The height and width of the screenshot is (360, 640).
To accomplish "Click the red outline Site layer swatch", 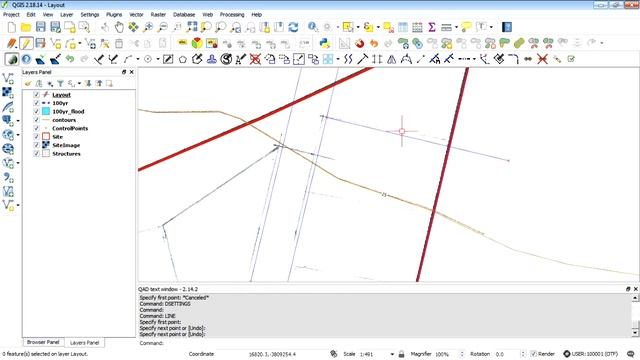I will (x=46, y=137).
